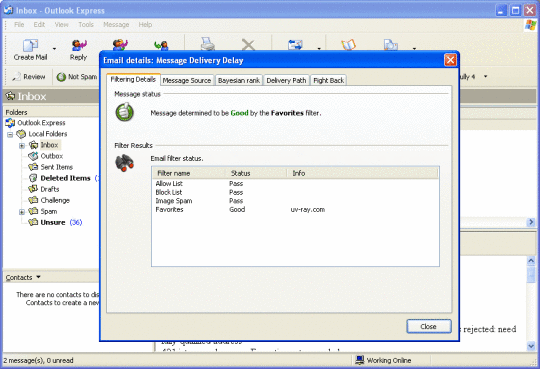This screenshot has width=540, height=369.
Task: Click preview pane scrollbar up arrow
Action: (x=531, y=261)
